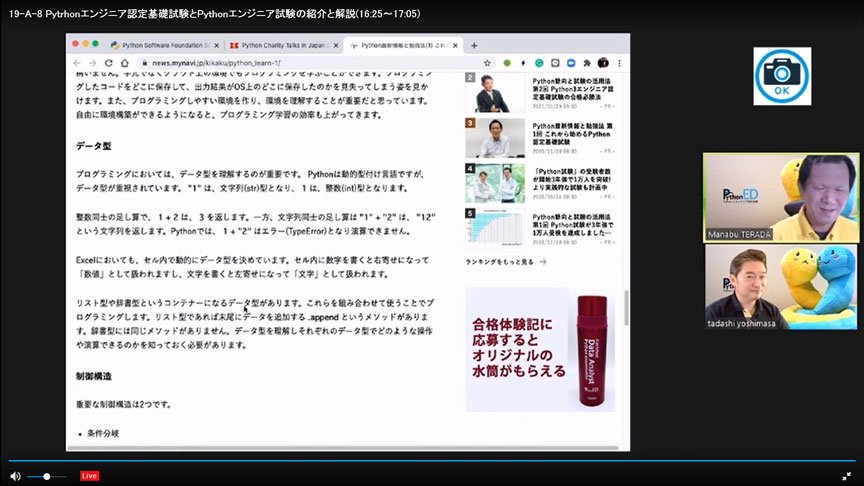
Task: Click the 条件分岐 bullet item
Action: [x=103, y=433]
